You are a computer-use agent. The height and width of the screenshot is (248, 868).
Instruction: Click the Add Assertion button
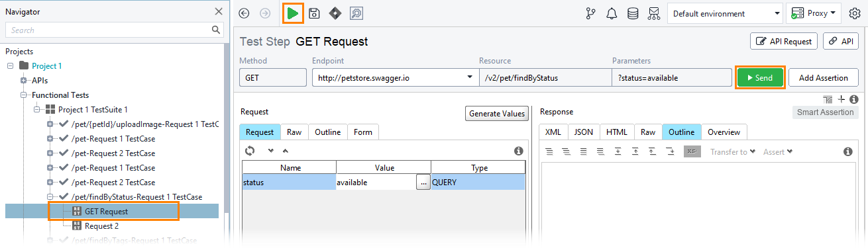[824, 78]
